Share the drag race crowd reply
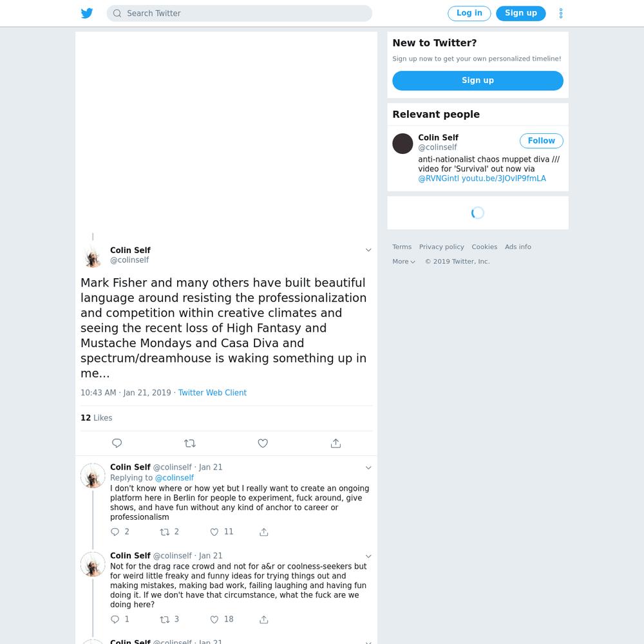This screenshot has height=644, width=644. click(263, 620)
